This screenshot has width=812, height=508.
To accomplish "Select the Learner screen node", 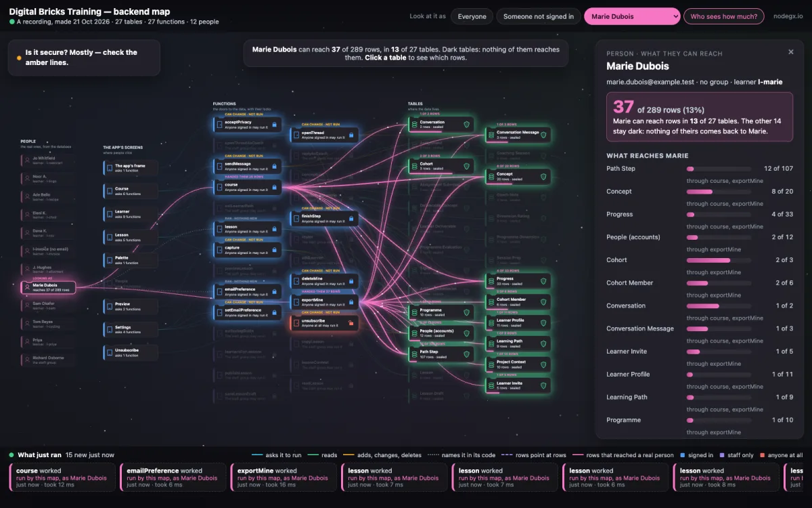I will click(x=131, y=214).
